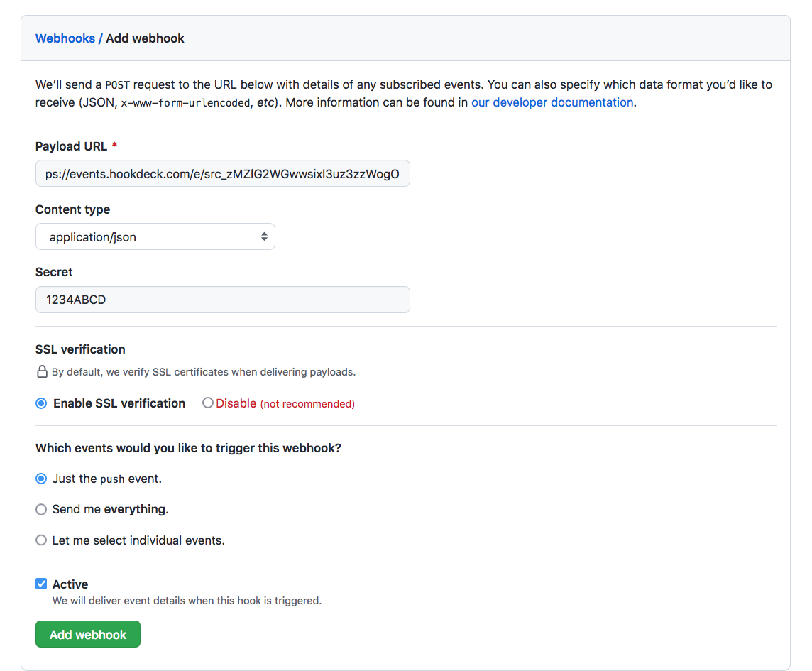Navigate to the Webhooks breadcrumb link
Image resolution: width=812 pixels, height=671 pixels.
click(x=65, y=38)
